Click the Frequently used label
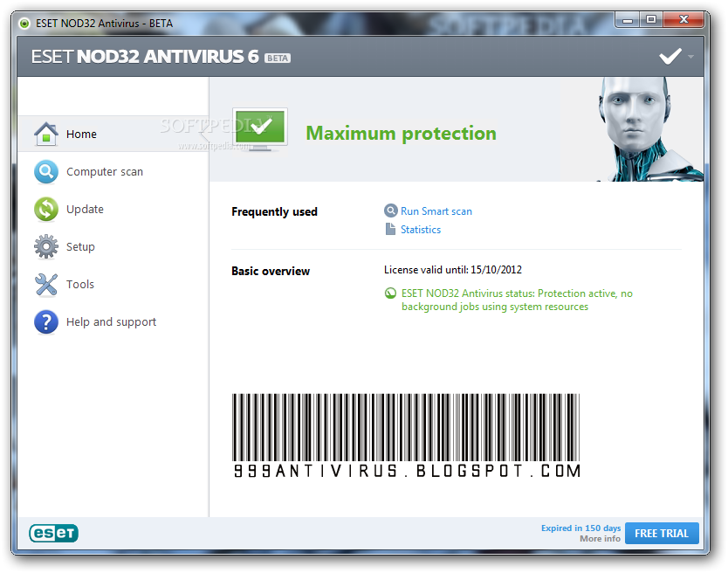Screen dimensions: 728x573 click(274, 212)
